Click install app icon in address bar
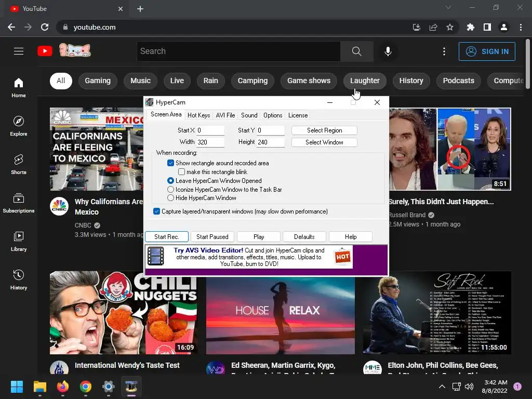The image size is (532, 399). pyautogui.click(x=417, y=27)
